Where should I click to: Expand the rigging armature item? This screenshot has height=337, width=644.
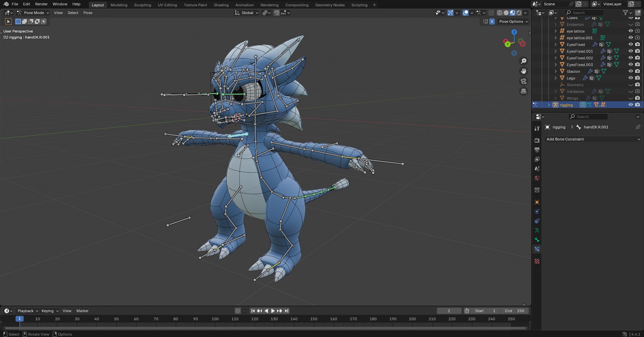pyautogui.click(x=549, y=105)
